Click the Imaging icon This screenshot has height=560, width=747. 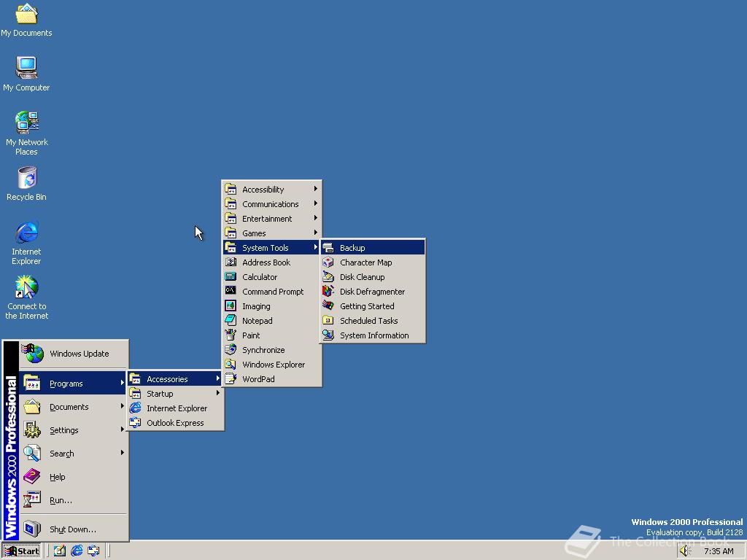(x=231, y=306)
